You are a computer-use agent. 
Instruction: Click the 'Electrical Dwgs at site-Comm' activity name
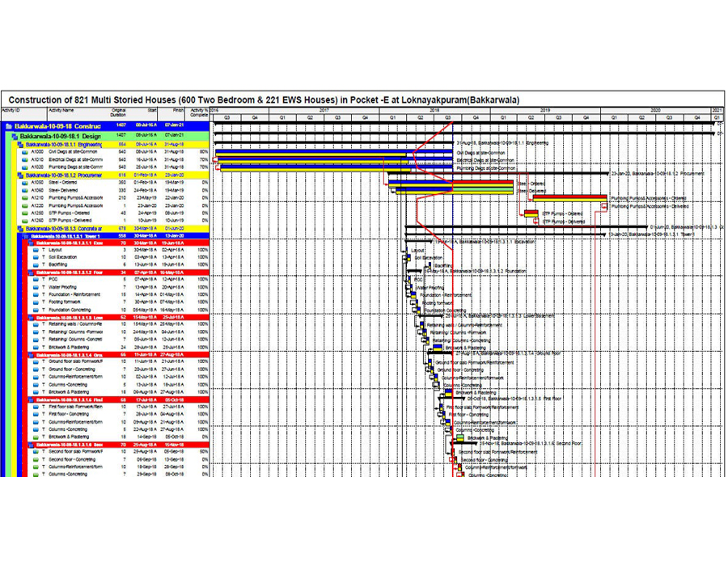pos(75,159)
